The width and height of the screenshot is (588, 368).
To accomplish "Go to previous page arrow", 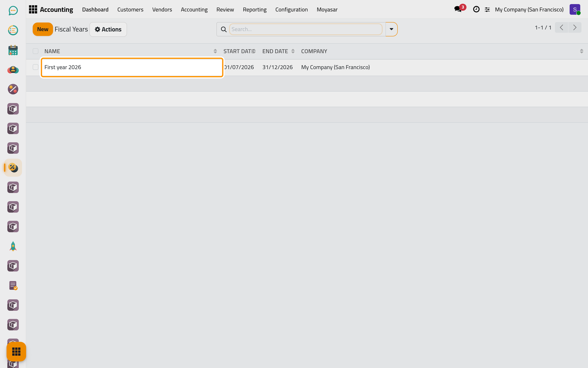I will point(561,28).
